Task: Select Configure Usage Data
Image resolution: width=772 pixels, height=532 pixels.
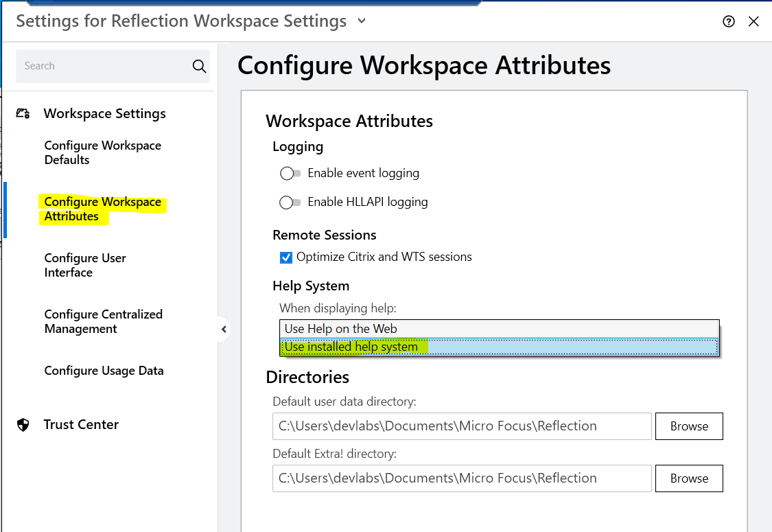Action: point(104,371)
